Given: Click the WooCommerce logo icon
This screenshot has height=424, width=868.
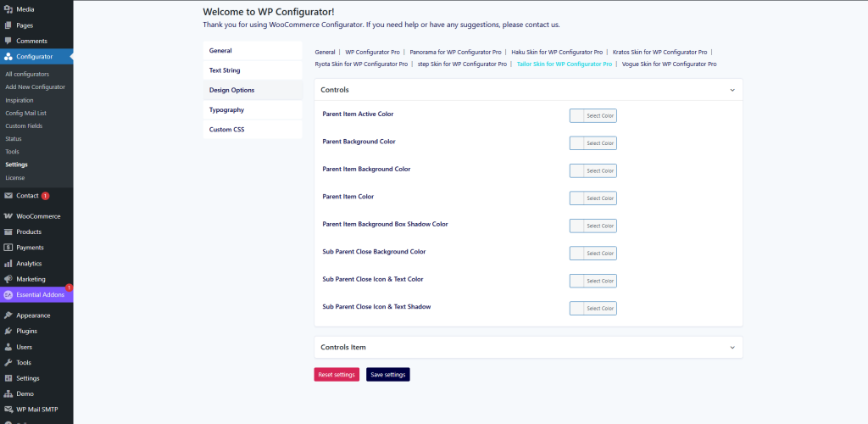Looking at the screenshot, I should pos(8,216).
